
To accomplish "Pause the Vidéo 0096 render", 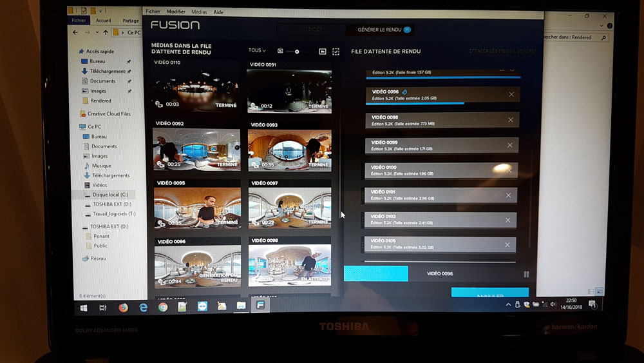I will pos(526,274).
